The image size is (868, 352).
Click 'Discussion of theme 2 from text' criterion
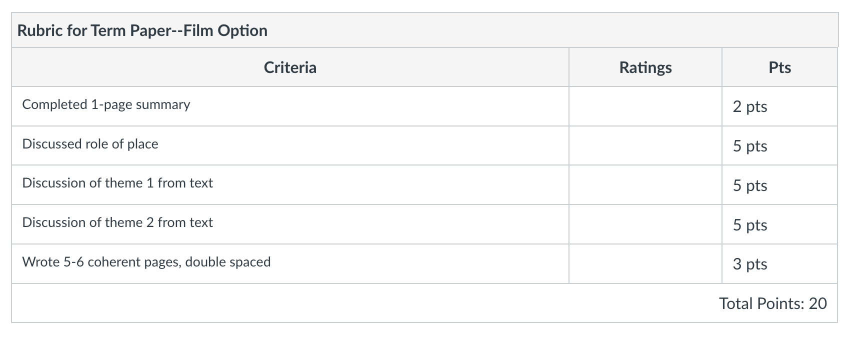point(117,222)
